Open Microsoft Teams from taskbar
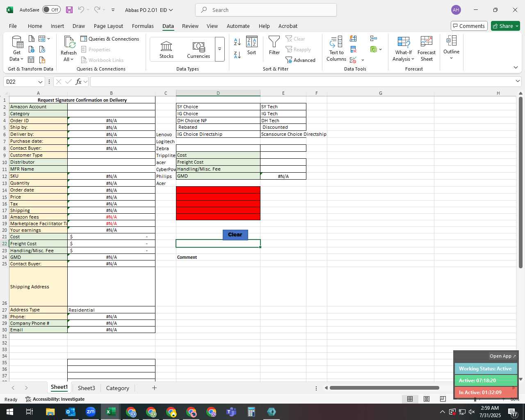525x420 pixels. [231, 412]
